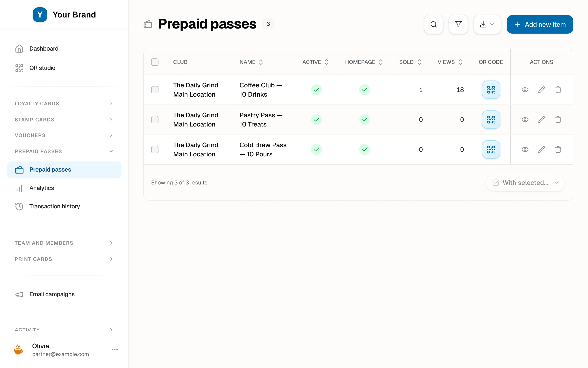Click Cold Brew Pass — 10 Pours name
The height and width of the screenshot is (368, 588).
point(263,149)
